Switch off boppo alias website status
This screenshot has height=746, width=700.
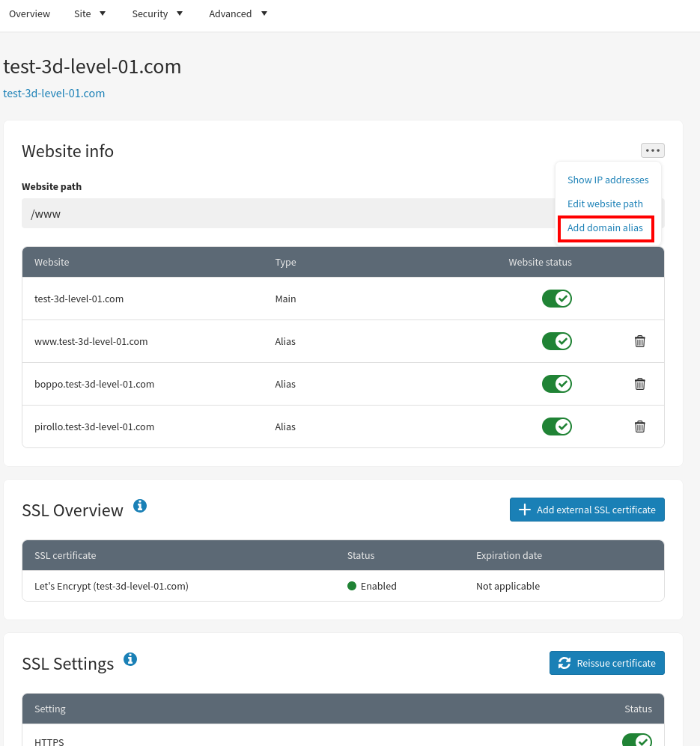(x=556, y=384)
